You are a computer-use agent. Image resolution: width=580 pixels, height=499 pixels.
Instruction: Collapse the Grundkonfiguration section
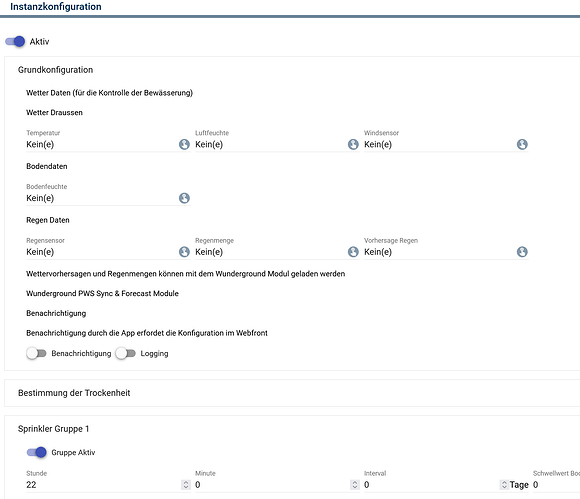(55, 70)
